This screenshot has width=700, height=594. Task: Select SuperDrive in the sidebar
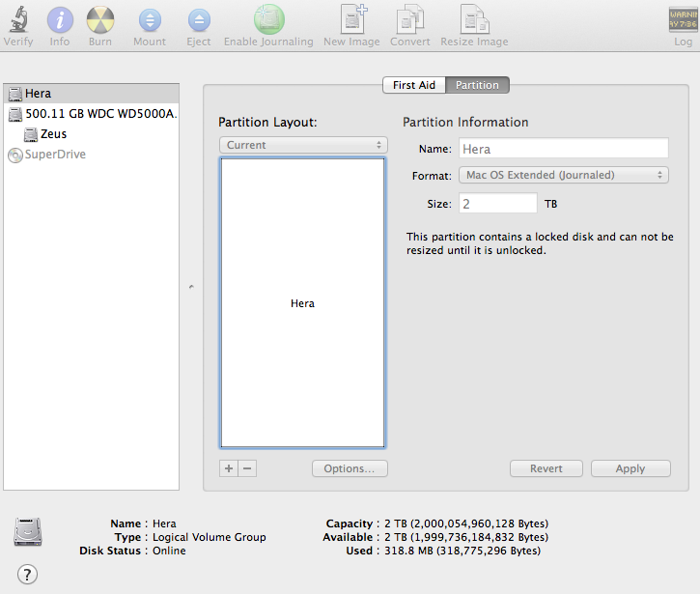pyautogui.click(x=91, y=155)
